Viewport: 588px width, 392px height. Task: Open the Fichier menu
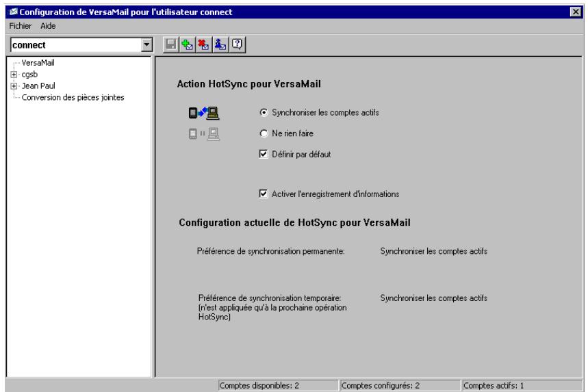click(x=21, y=26)
